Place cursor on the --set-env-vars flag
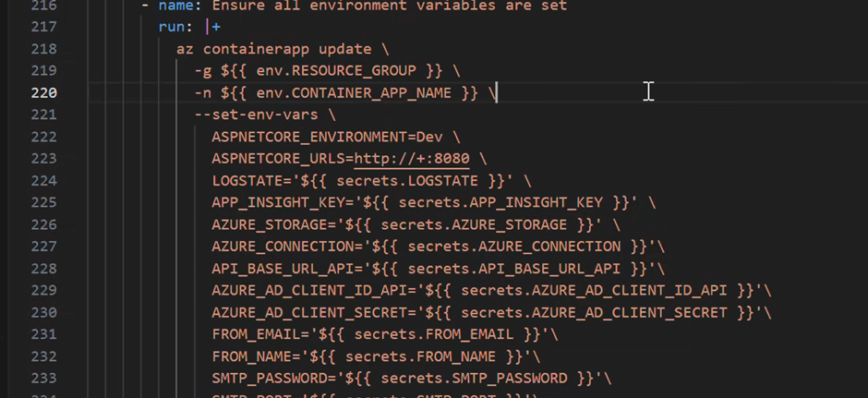This screenshot has height=398, width=868. point(257,115)
